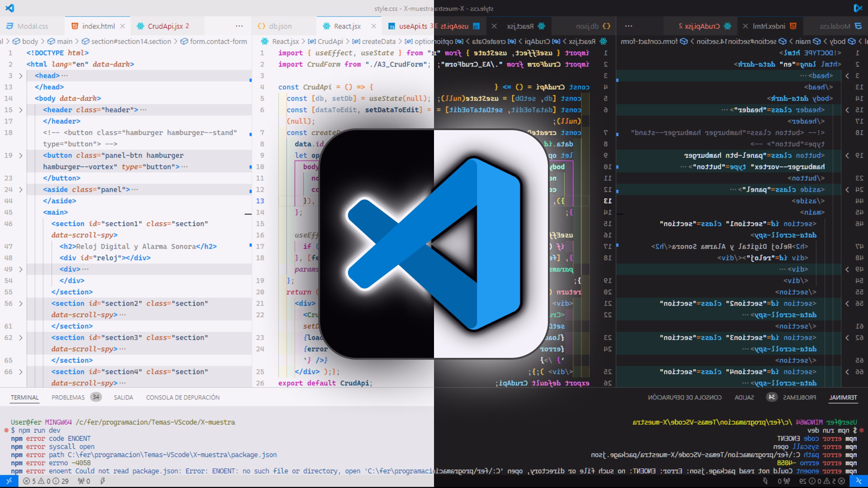
Task: Switch to the light-theme Modal.css tab
Action: [33, 26]
